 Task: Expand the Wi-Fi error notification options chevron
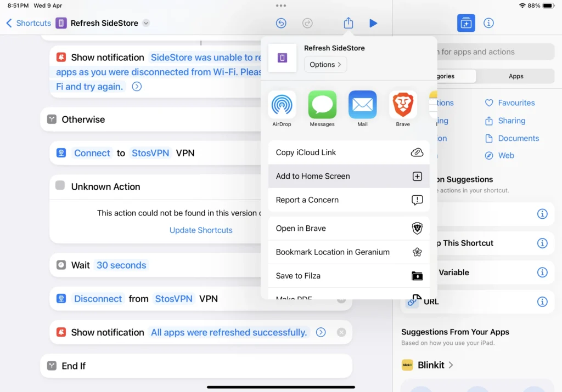(137, 87)
